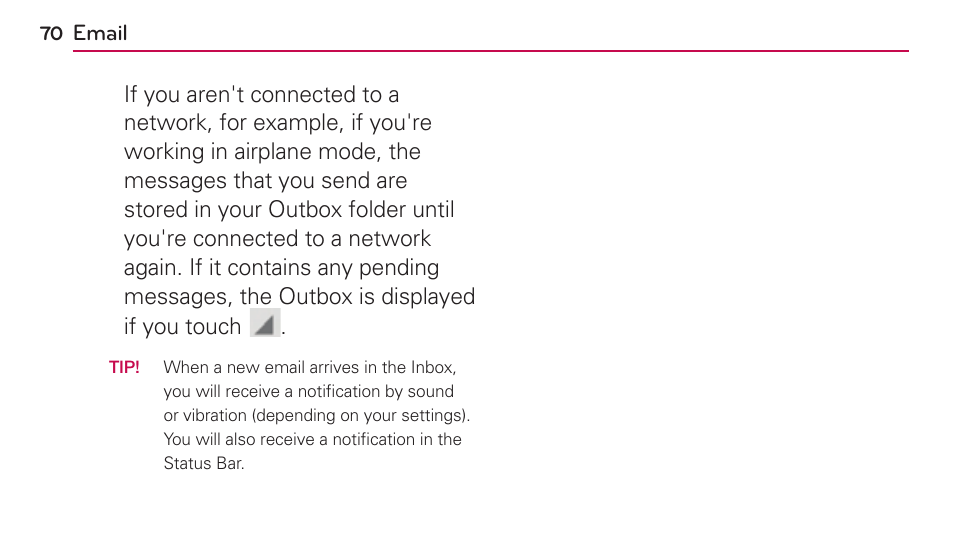This screenshot has height=546, width=954.
Task: Click "Outbox is displayed" text
Action: pos(377,297)
